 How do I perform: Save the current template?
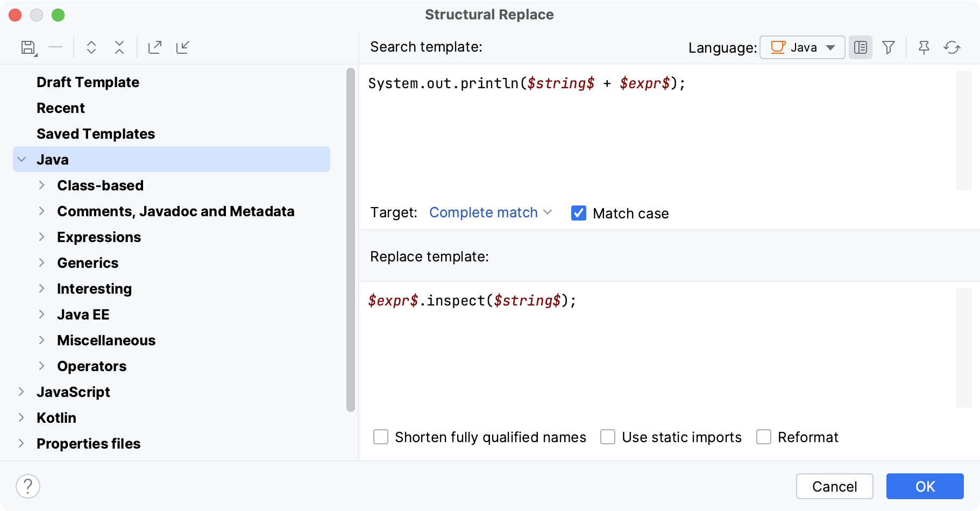click(x=28, y=47)
